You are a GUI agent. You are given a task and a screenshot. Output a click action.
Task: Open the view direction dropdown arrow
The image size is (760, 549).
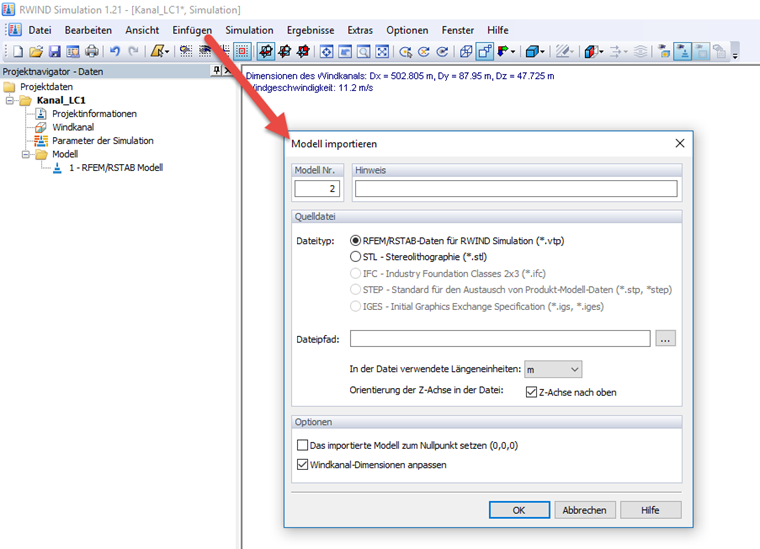[513, 51]
